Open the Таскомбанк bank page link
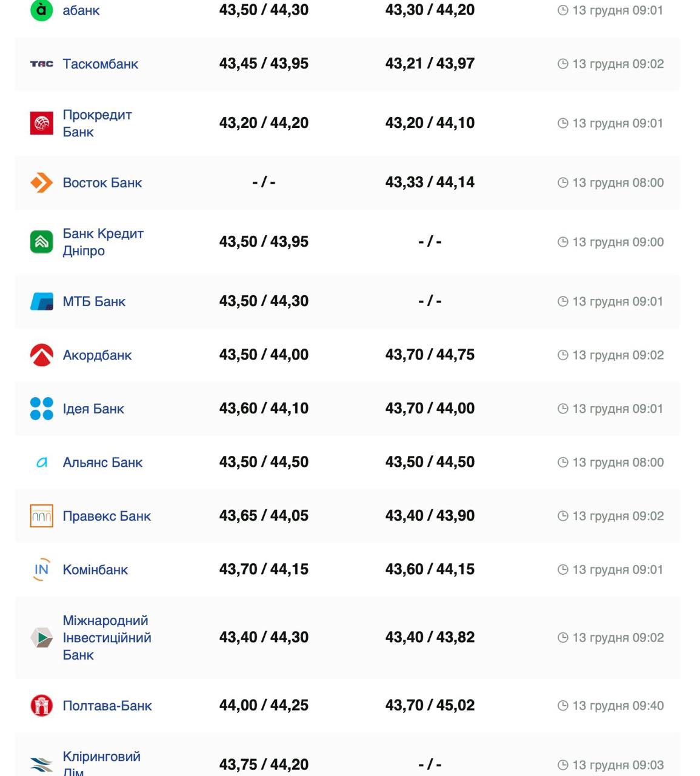700x776 pixels. 100,64
